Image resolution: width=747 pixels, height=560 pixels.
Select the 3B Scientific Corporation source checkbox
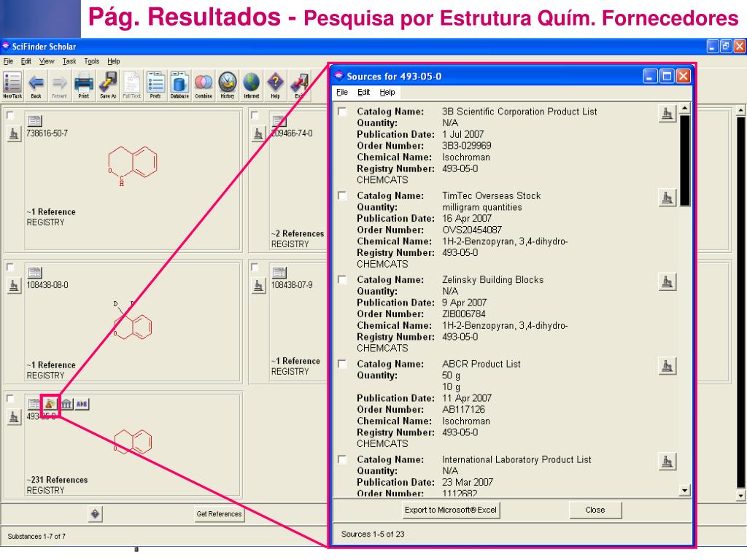click(342, 112)
